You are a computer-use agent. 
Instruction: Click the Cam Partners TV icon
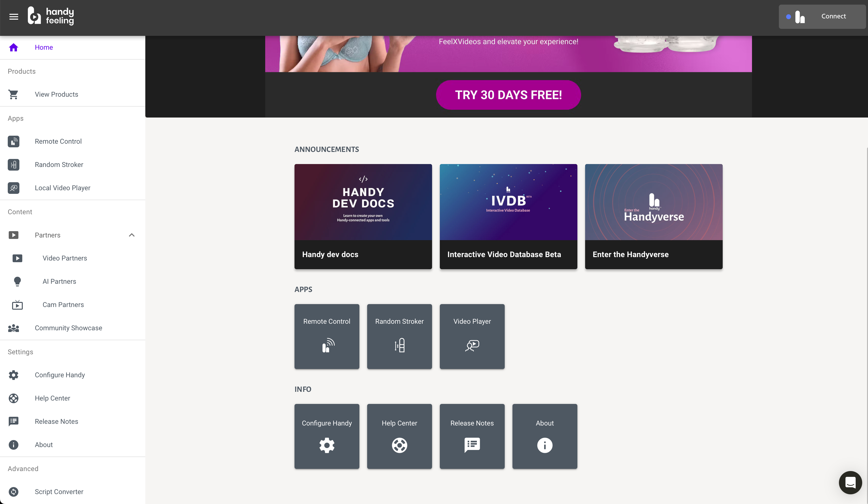click(x=17, y=305)
